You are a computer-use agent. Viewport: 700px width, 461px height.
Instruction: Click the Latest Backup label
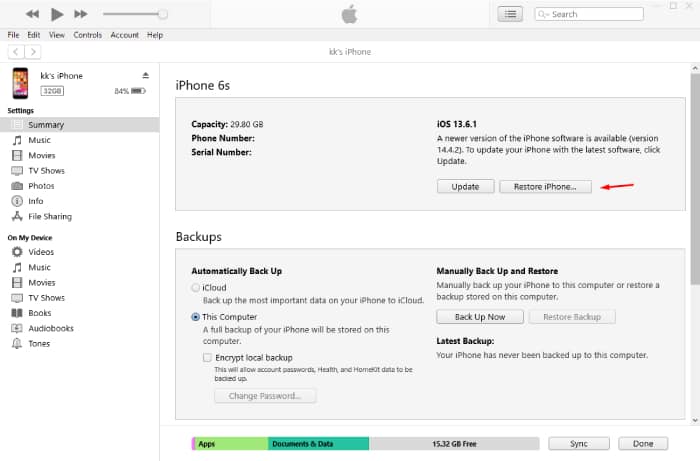465,341
